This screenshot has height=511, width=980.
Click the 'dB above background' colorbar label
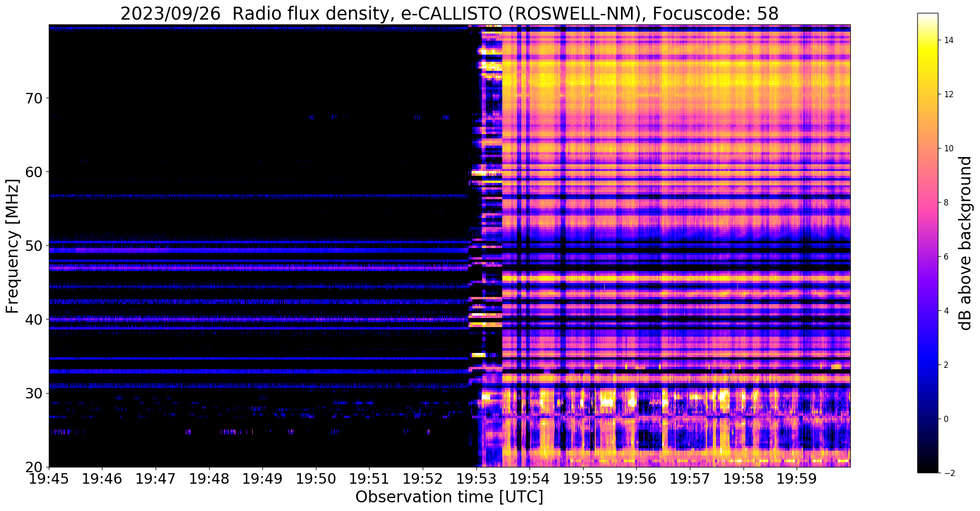point(966,243)
